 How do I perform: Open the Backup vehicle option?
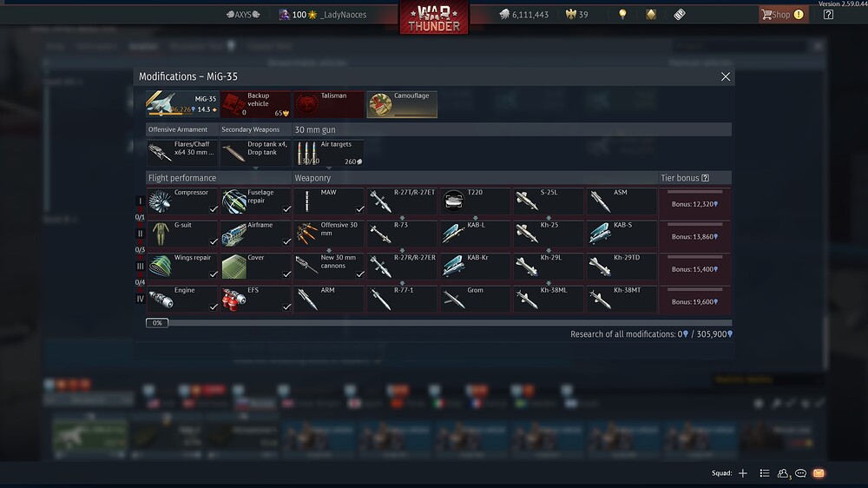pyautogui.click(x=255, y=104)
